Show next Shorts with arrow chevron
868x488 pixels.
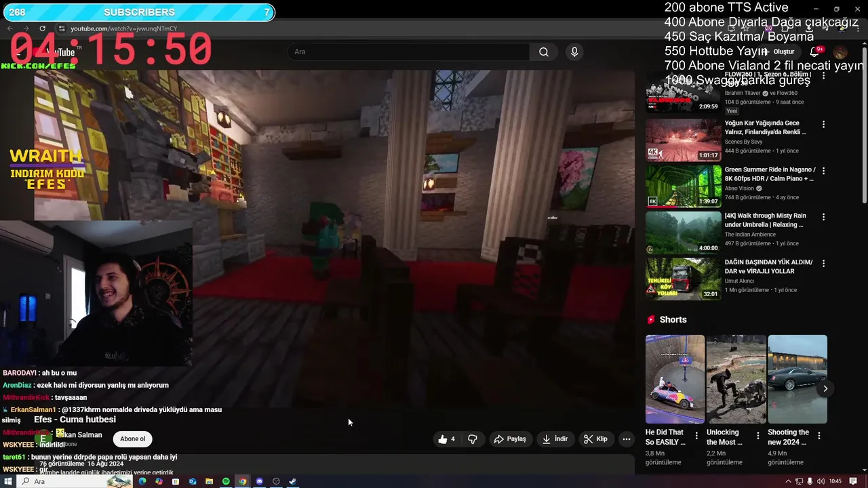point(825,388)
